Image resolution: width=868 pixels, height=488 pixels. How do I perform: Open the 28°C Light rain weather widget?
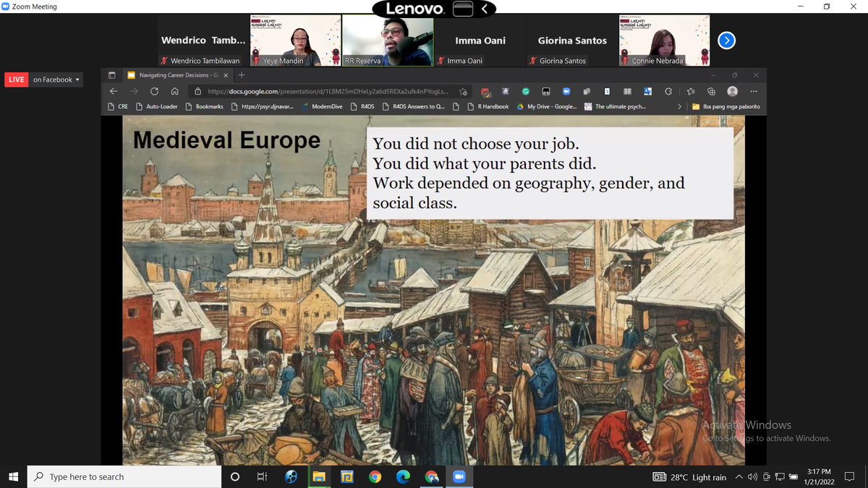click(x=689, y=477)
